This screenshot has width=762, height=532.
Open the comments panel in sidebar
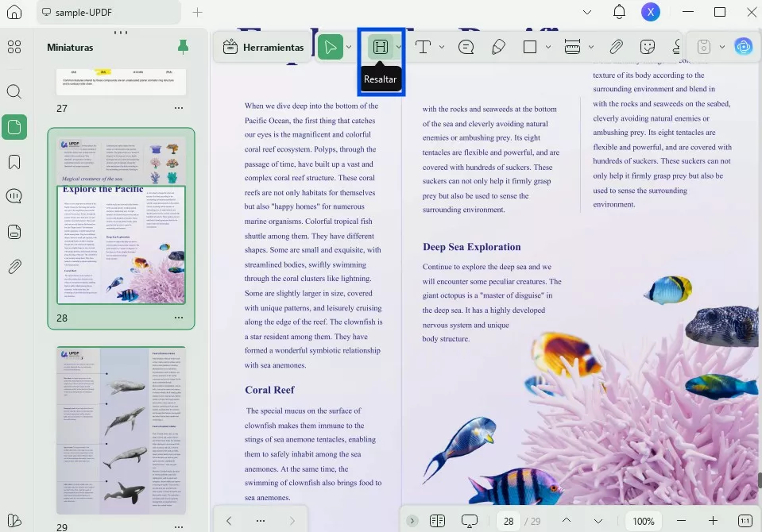14,196
